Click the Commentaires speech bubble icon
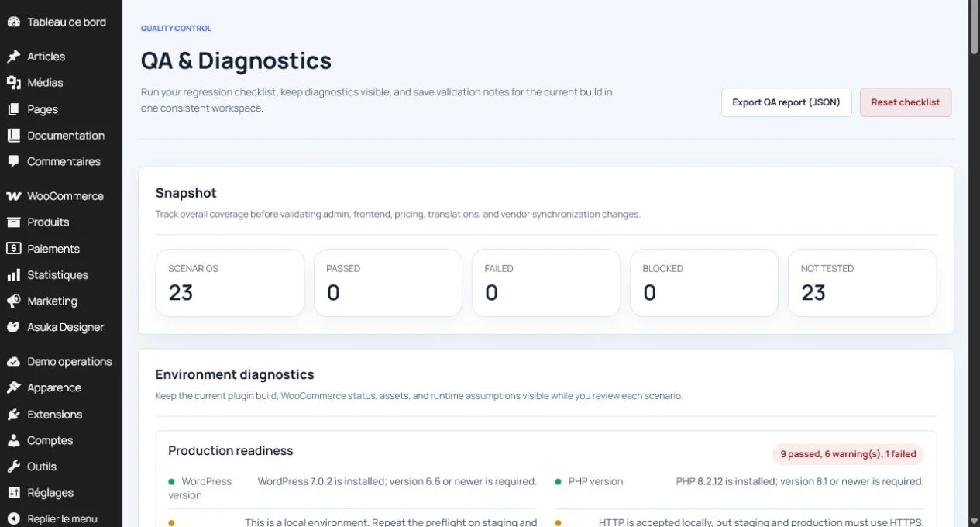The image size is (980, 527). [13, 162]
